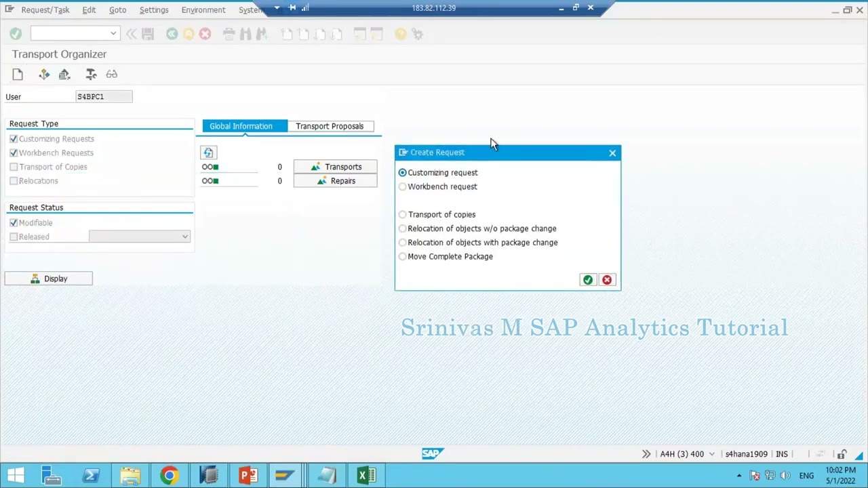Screen dimensions: 868x488
Task: Click the remote session pin icon
Action: [292, 8]
